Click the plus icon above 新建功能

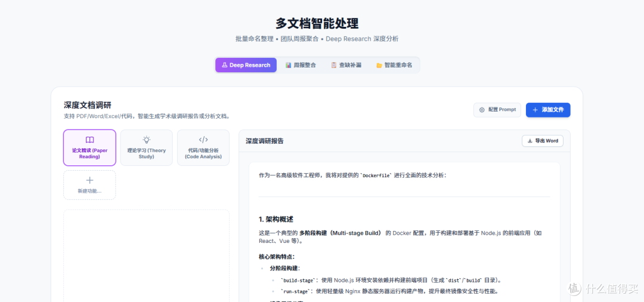pos(89,180)
